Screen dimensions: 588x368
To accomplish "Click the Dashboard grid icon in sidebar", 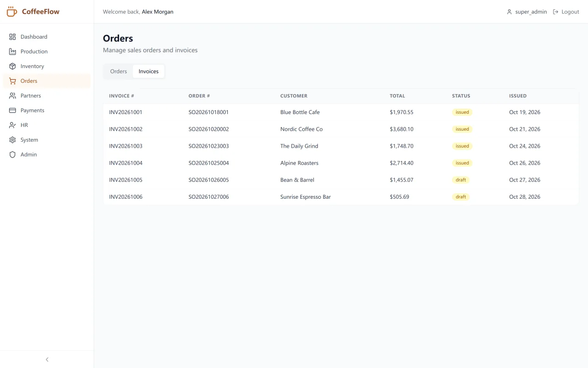I will tap(12, 37).
